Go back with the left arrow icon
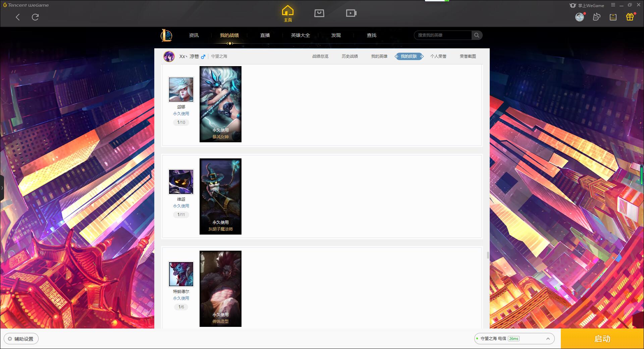This screenshot has width=644, height=349. click(18, 17)
